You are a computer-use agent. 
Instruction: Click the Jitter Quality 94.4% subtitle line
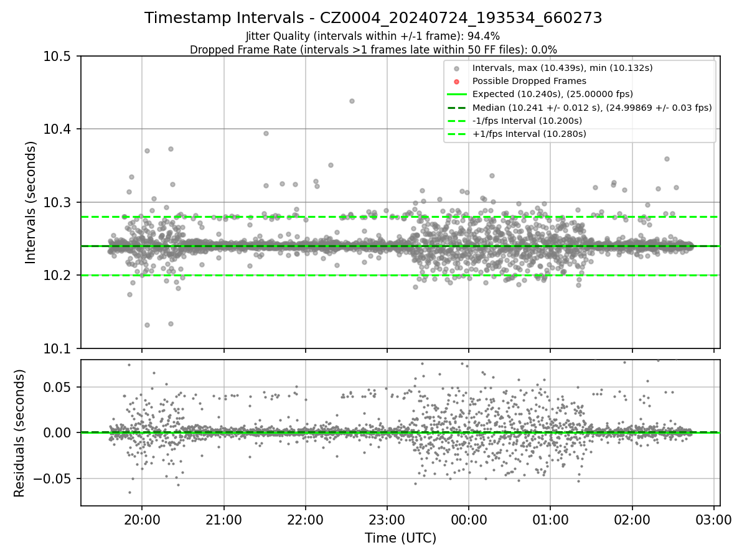[373, 36]
